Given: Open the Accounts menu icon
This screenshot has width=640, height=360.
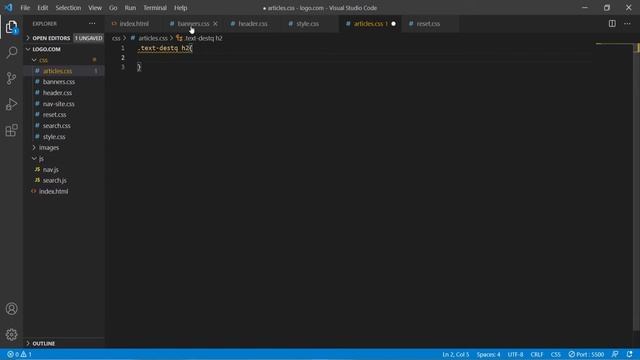Looking at the screenshot, I should coord(11,309).
